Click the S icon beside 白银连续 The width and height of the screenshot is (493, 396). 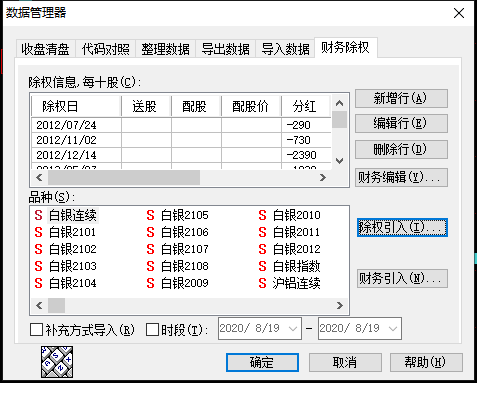pos(38,215)
